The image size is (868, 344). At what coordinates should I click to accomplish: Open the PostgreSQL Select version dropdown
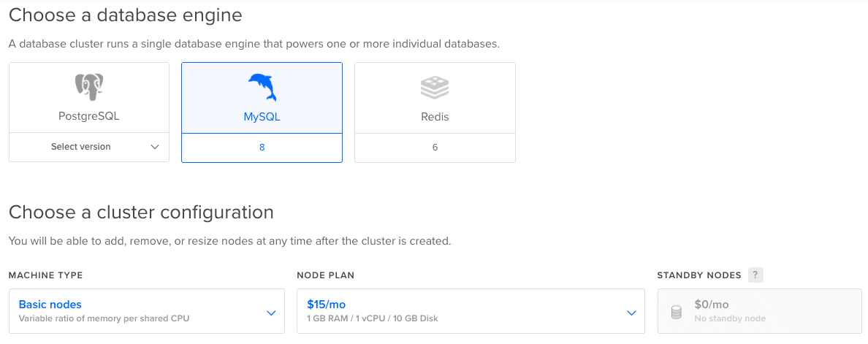point(89,147)
